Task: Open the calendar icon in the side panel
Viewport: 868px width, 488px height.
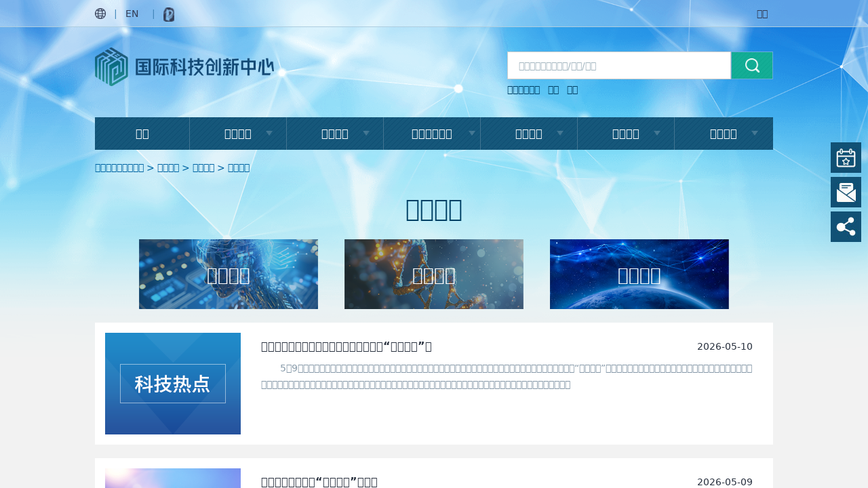Action: pyautogui.click(x=846, y=157)
